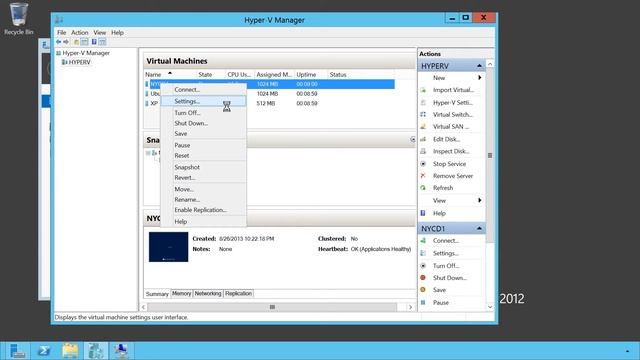The width and height of the screenshot is (640, 360).
Task: Choose Snapshot from the context menu
Action: click(x=203, y=167)
